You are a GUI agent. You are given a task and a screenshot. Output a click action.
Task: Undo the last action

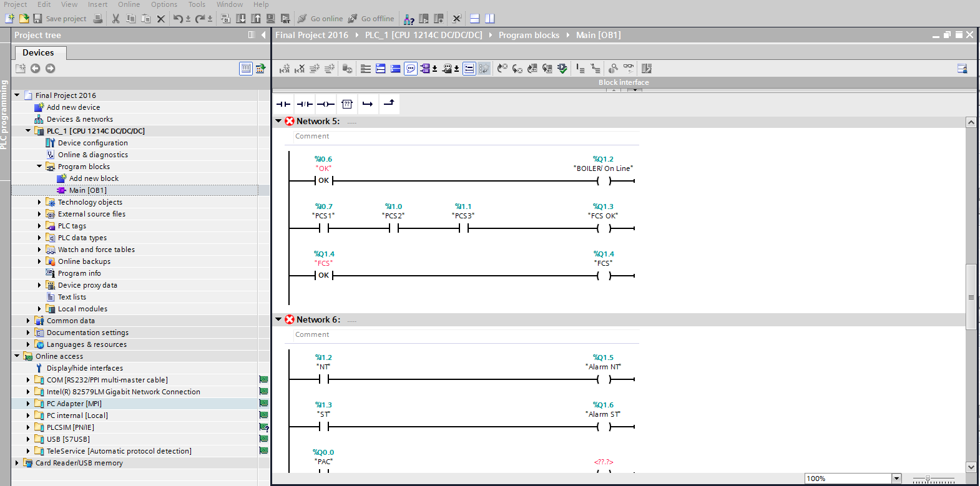click(x=178, y=19)
